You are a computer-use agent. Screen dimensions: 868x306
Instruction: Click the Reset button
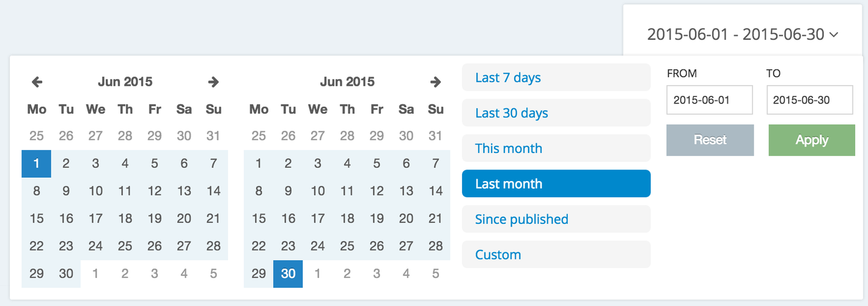coord(710,140)
